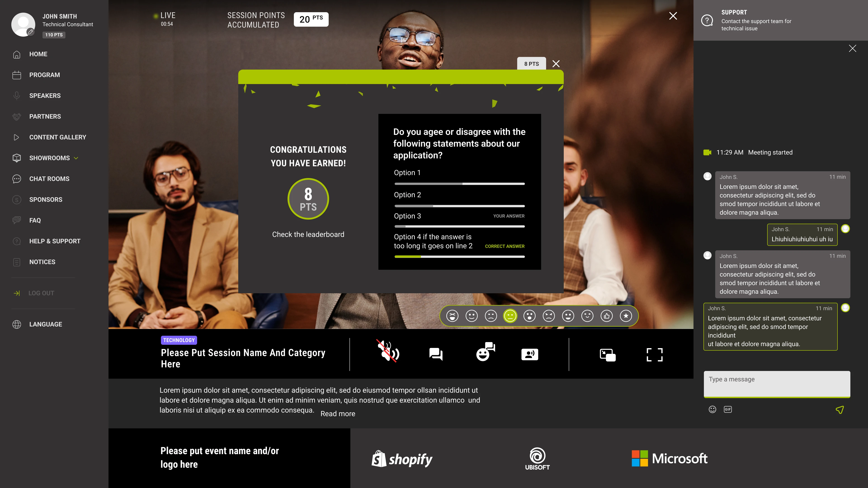The width and height of the screenshot is (868, 488).
Task: Send the thumbs up reaction
Action: pos(607,316)
